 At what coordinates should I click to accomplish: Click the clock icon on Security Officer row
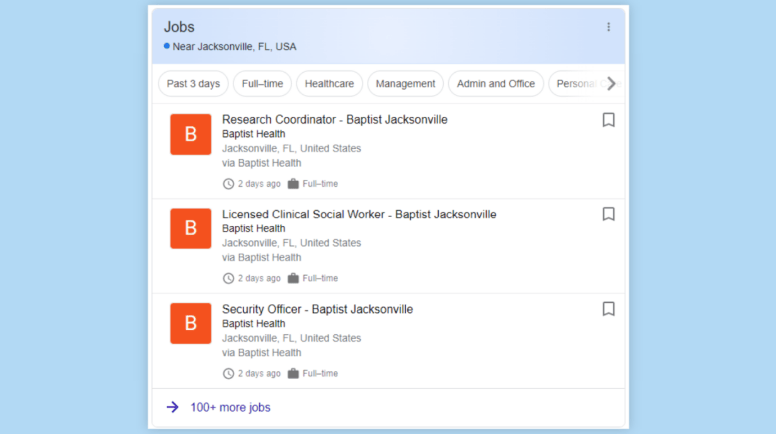tap(228, 374)
